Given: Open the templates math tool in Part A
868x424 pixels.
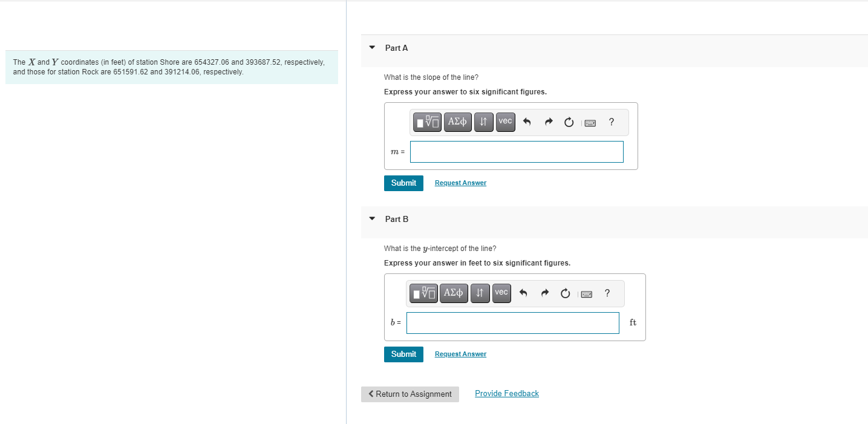Looking at the screenshot, I should (428, 122).
